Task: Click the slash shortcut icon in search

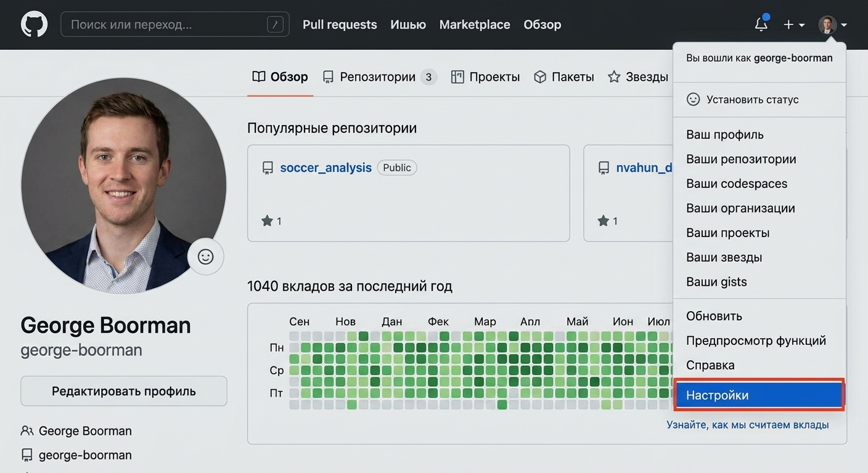Action: (275, 25)
